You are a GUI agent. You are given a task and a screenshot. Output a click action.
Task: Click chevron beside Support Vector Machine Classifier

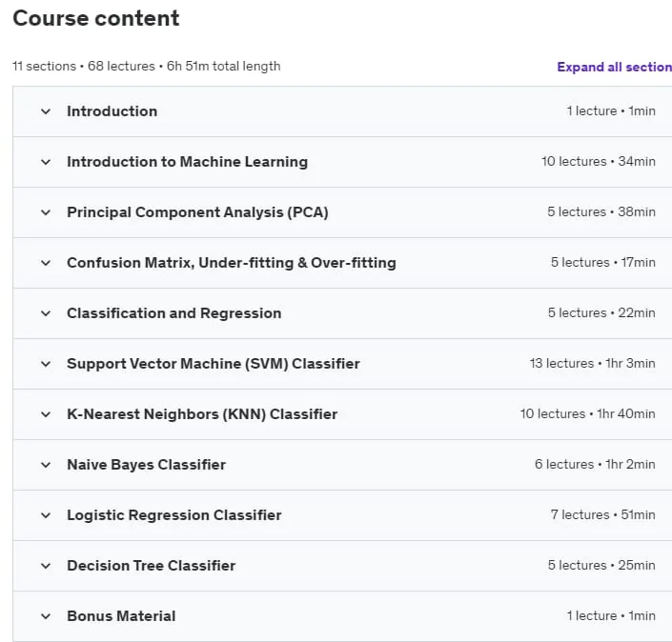click(46, 365)
